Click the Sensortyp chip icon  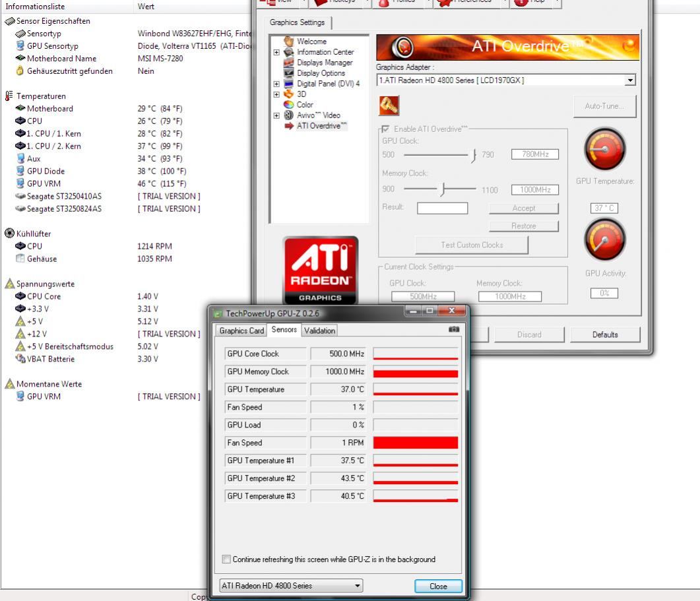[20, 34]
